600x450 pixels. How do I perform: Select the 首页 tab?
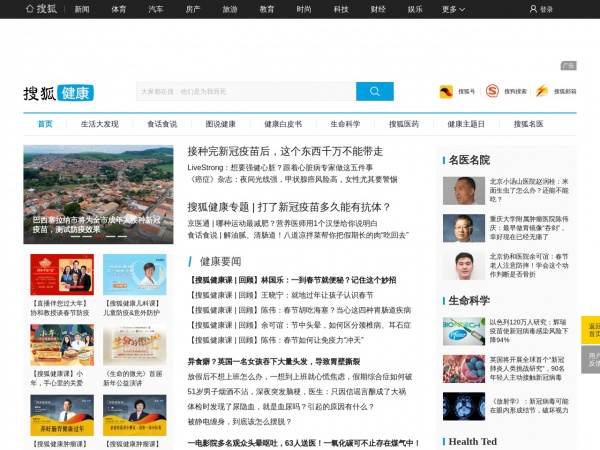tap(45, 124)
